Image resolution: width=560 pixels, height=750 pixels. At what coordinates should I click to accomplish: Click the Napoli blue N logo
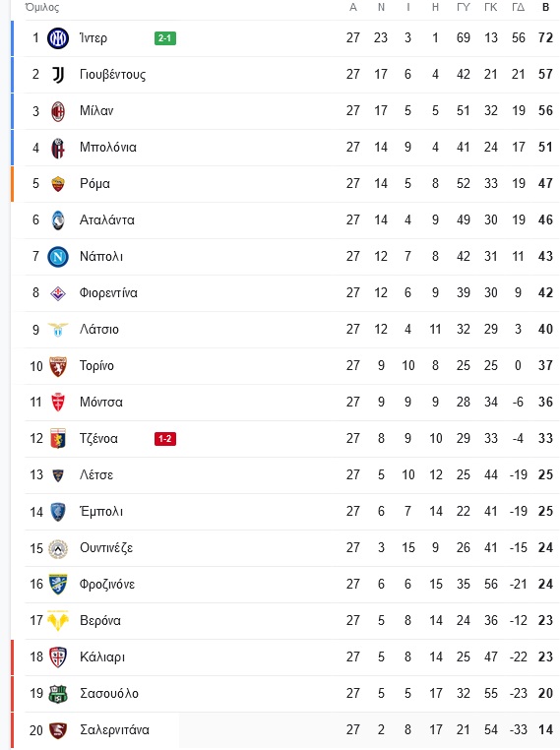click(x=58, y=257)
